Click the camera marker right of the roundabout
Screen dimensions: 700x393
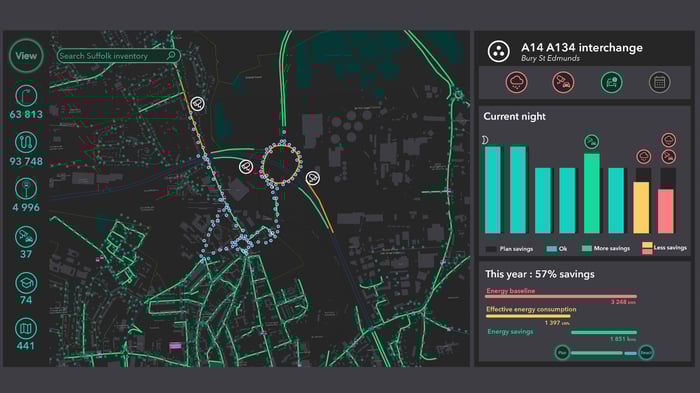click(x=312, y=178)
